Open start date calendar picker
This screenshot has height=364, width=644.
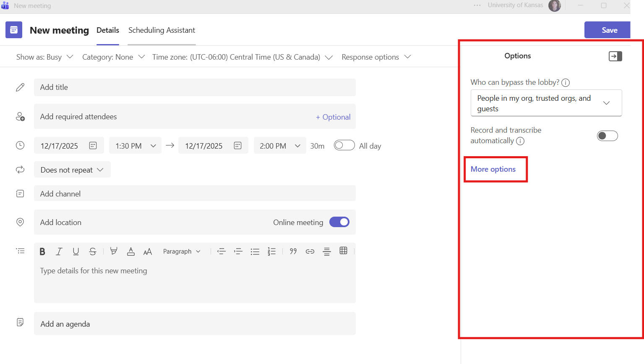(x=93, y=146)
